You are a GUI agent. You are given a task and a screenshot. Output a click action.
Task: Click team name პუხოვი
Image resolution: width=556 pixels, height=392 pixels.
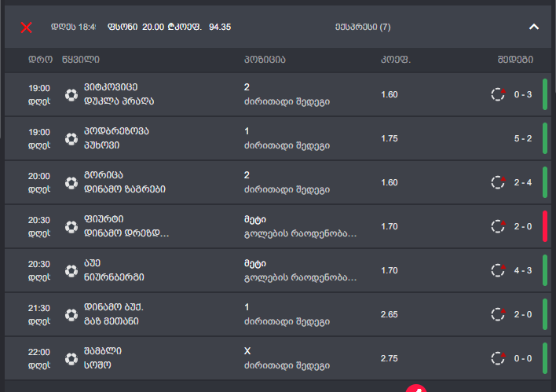101,145
